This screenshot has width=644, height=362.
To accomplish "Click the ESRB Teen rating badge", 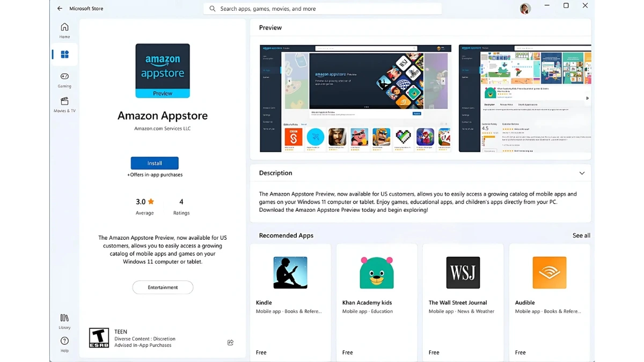I will [x=99, y=338].
